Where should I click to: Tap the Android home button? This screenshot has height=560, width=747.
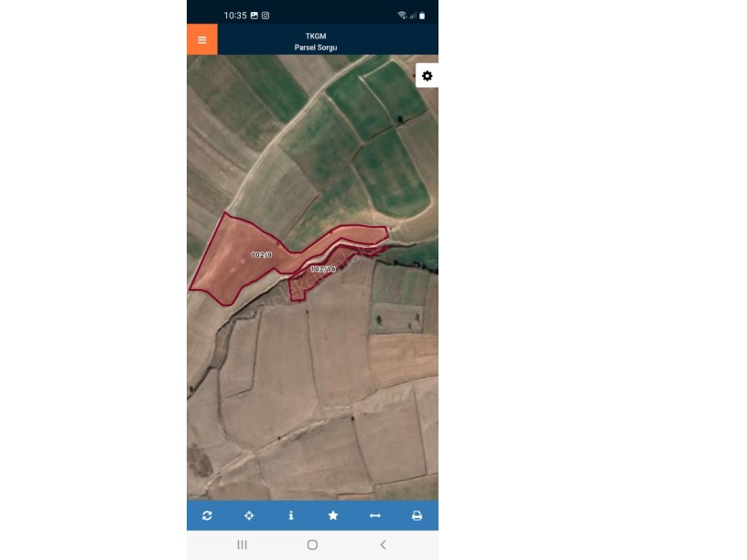click(312, 544)
